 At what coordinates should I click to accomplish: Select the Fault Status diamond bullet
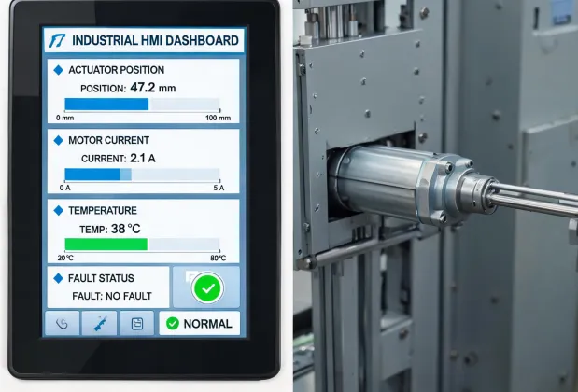point(58,278)
